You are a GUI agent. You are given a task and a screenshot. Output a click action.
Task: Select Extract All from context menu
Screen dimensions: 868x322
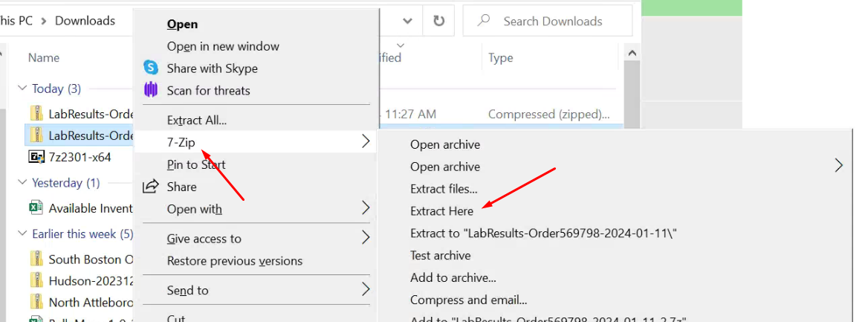coord(197,120)
